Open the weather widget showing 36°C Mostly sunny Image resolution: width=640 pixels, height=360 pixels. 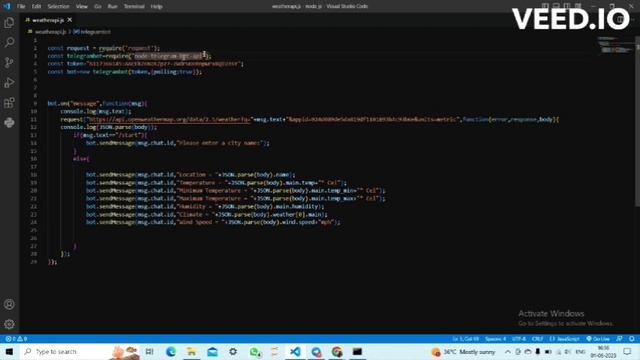point(463,351)
